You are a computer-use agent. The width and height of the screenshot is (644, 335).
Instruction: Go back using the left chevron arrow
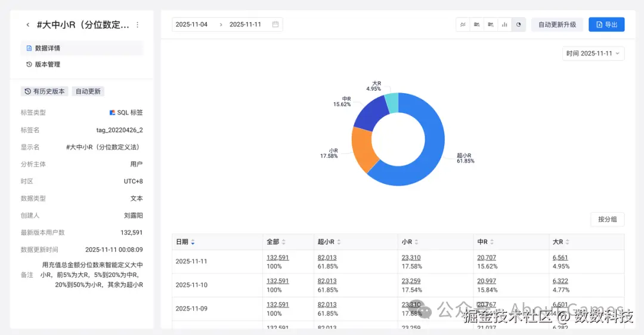coord(27,24)
